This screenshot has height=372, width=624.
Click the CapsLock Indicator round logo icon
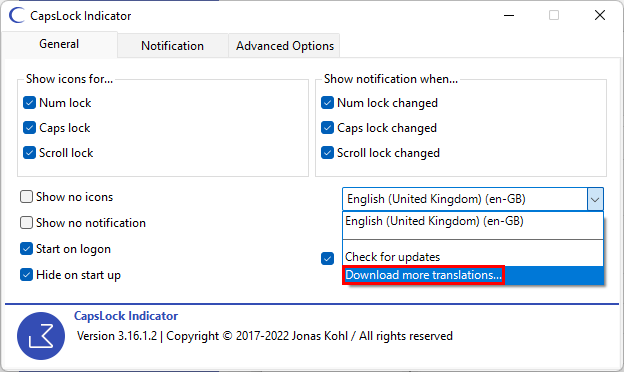(x=41, y=336)
